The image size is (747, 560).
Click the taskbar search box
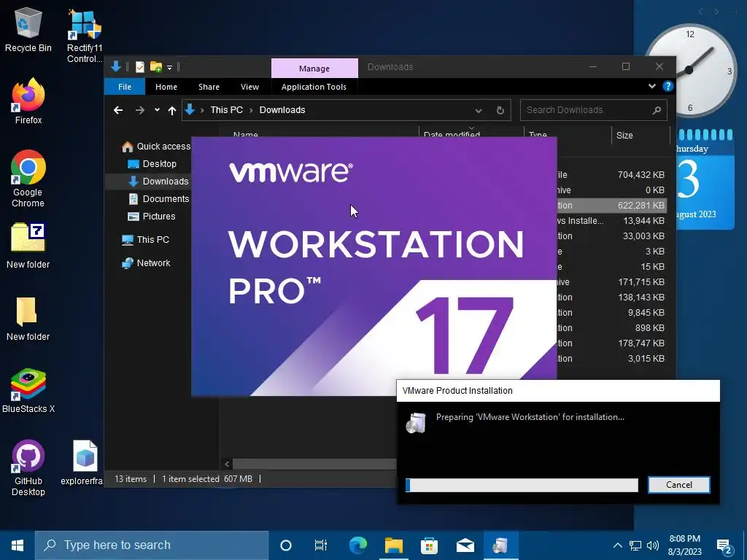pyautogui.click(x=152, y=545)
